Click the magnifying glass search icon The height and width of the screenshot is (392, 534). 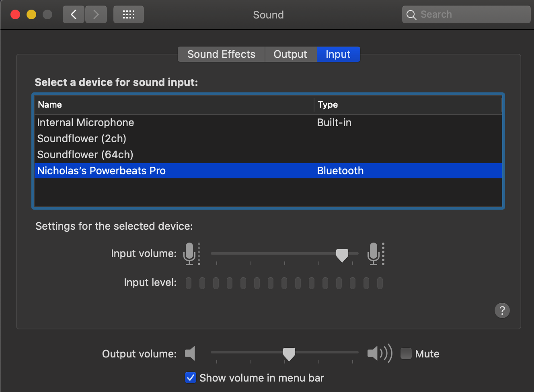pos(411,15)
